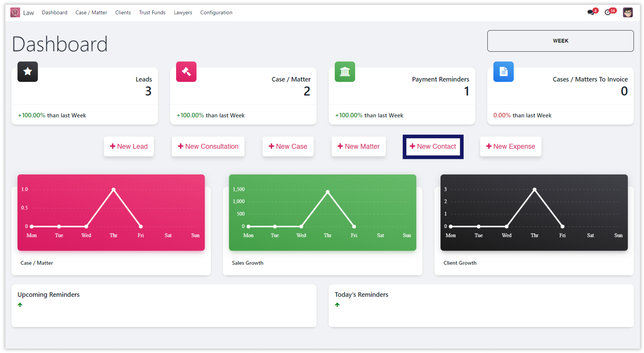Open the Configuration menu
The height and width of the screenshot is (353, 644).
point(216,12)
